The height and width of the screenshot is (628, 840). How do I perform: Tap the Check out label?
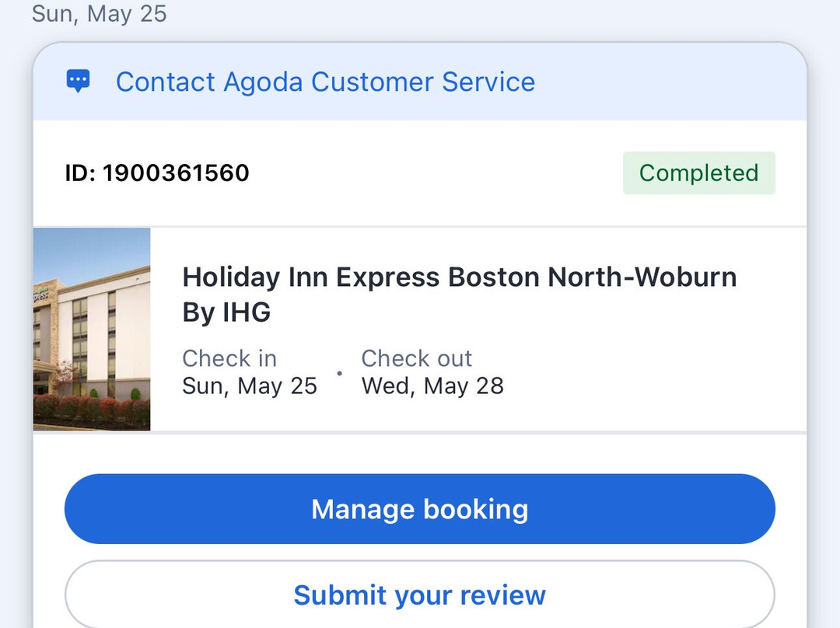pyautogui.click(x=417, y=358)
